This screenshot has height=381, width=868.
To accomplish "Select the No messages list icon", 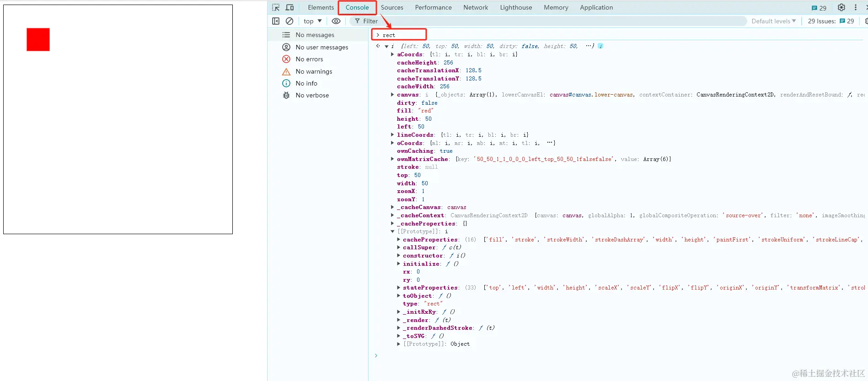I will pos(286,35).
